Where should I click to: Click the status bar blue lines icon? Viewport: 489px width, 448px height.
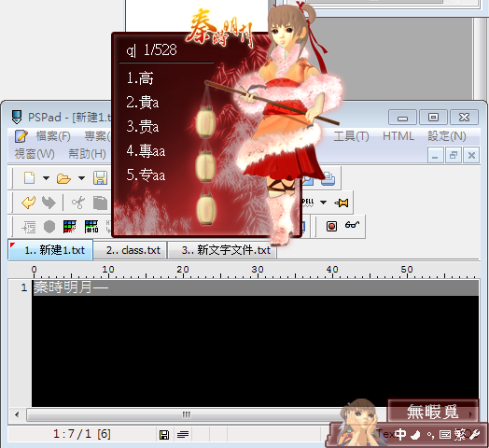[x=183, y=434]
